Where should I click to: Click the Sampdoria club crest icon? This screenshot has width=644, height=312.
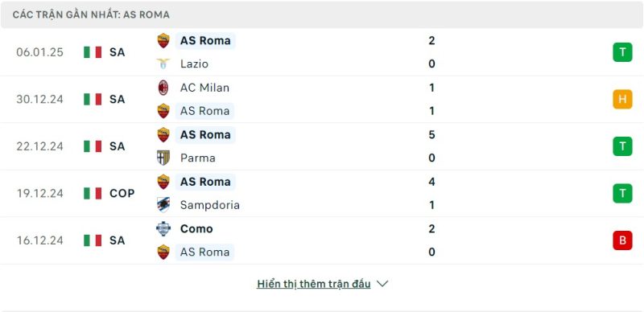163,204
